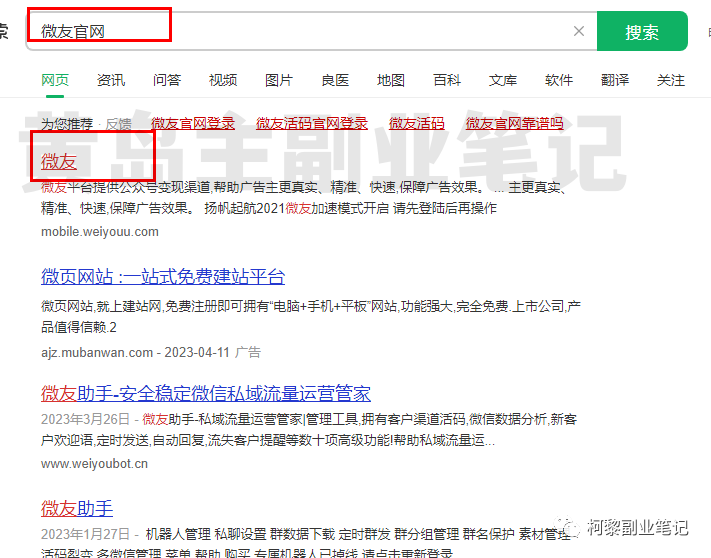Open the first result titled 微友
Image resolution: width=711 pixels, height=558 pixels.
coord(58,161)
